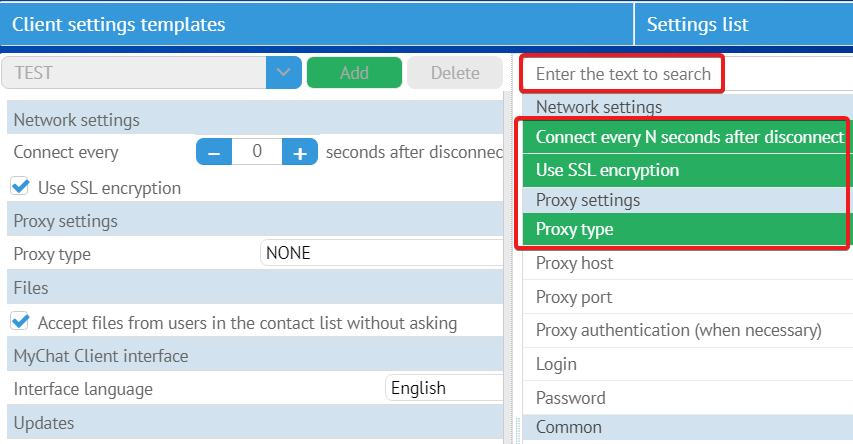Click the minus button for Connect every
This screenshot has width=853, height=444.
click(x=214, y=152)
